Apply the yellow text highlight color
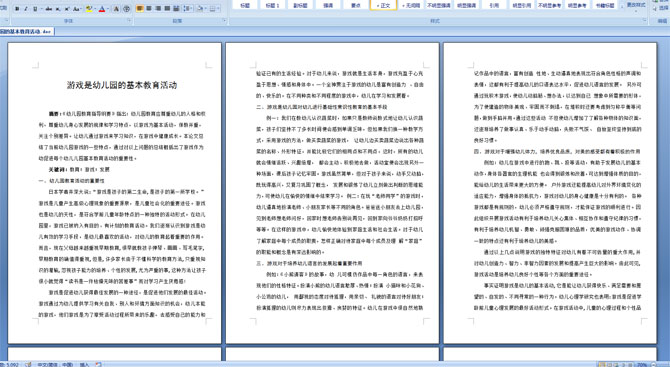The width and height of the screenshot is (670, 367). (89, 9)
